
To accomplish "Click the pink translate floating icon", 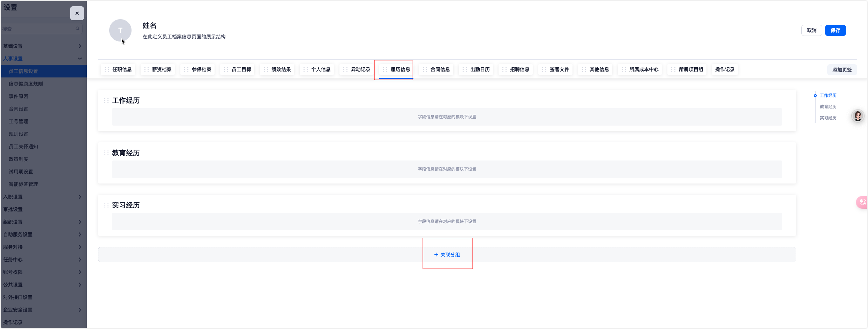I will [862, 202].
